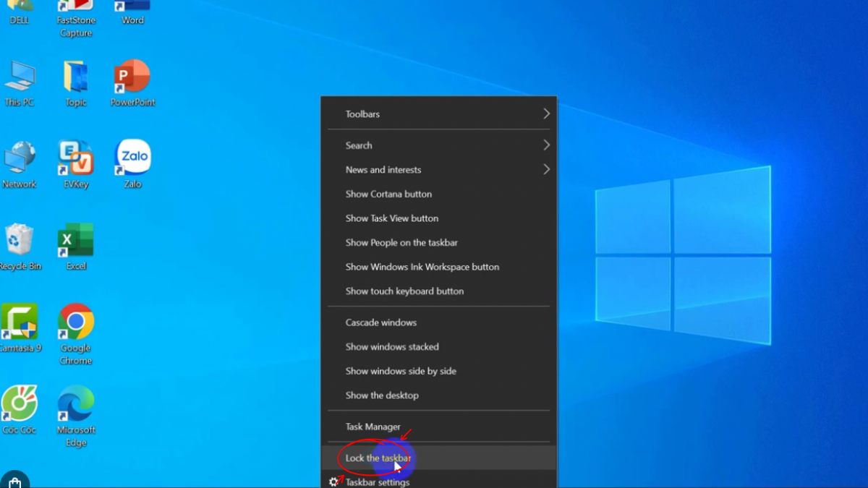Expand the News and interests submenu arrow
This screenshot has height=488, width=868.
(546, 169)
